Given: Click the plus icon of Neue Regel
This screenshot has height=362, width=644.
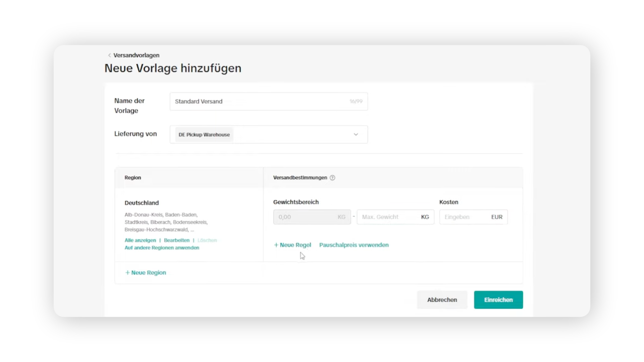Looking at the screenshot, I should point(276,245).
